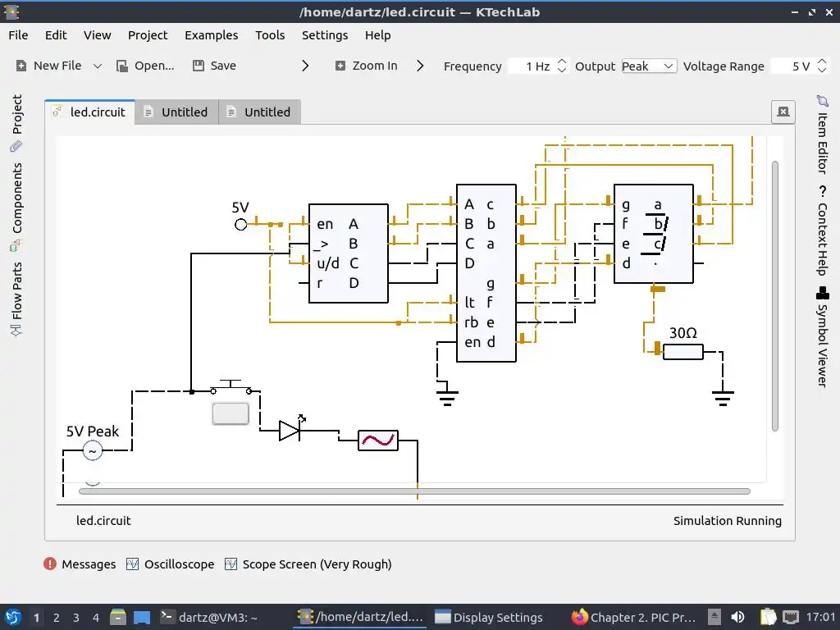Click the Save floppy disk icon
Viewport: 840px width, 630px height.
pyautogui.click(x=199, y=66)
